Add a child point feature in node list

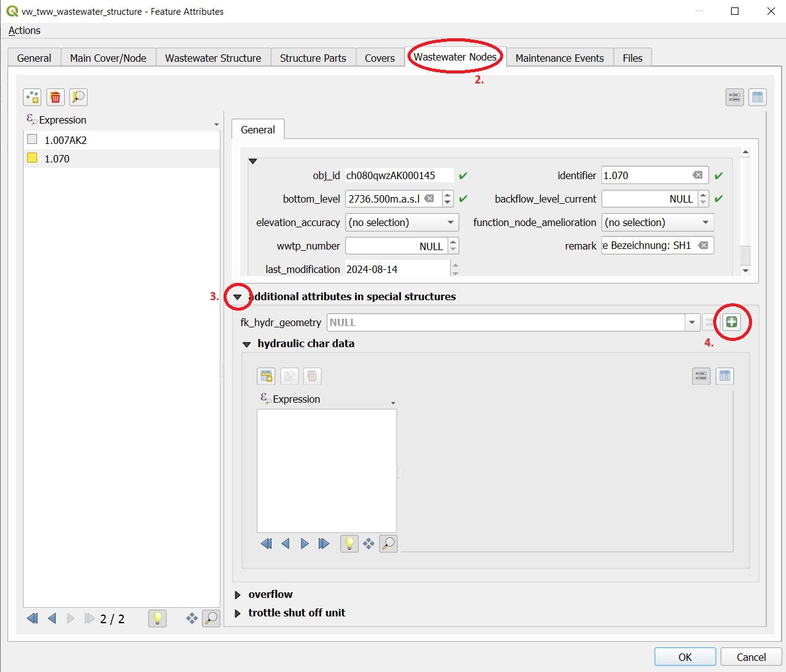point(32,97)
